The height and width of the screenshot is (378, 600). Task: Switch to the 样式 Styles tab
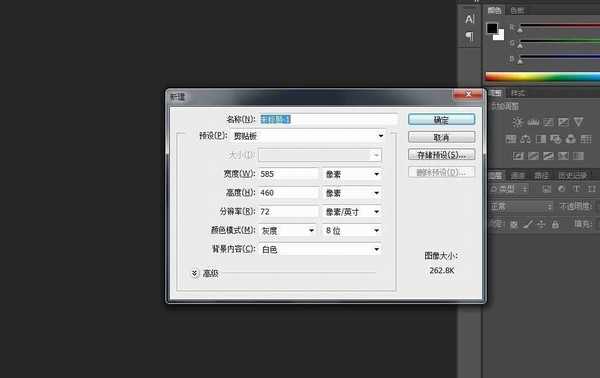[518, 93]
